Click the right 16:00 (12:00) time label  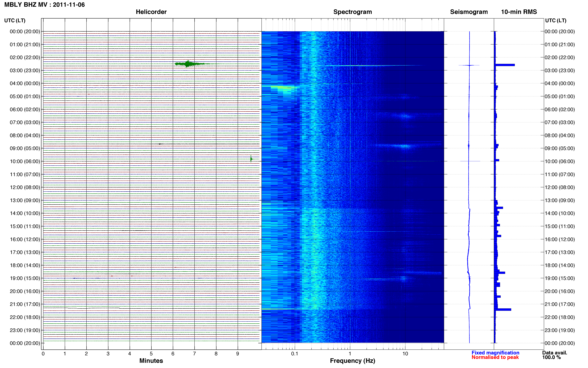pos(560,239)
